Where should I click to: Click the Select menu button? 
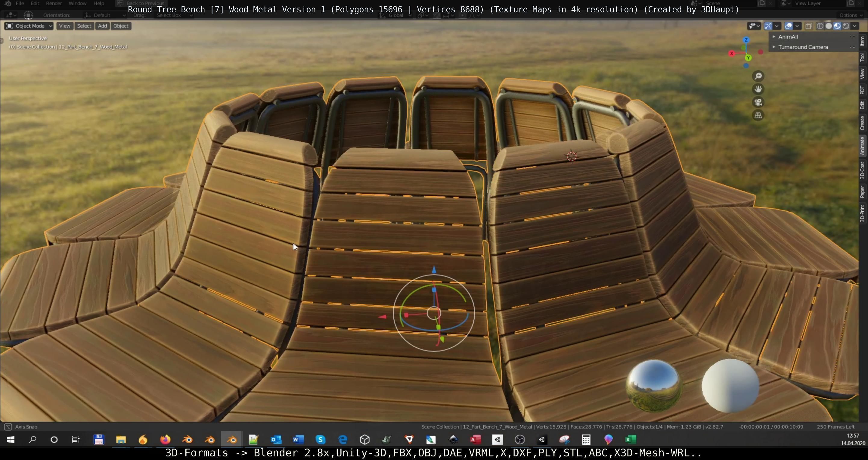[x=84, y=26]
